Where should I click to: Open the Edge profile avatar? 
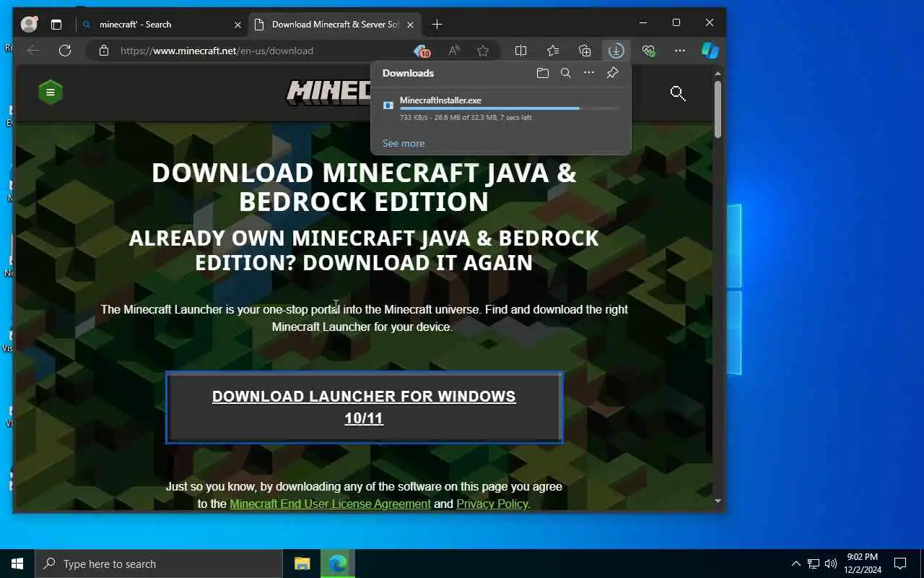click(29, 24)
